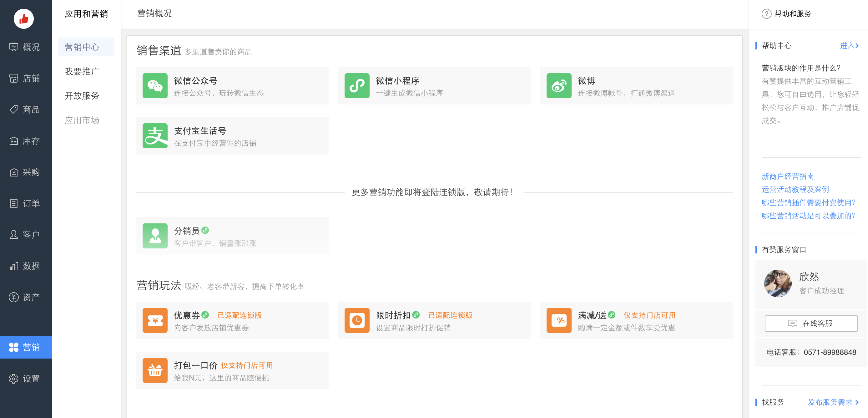The height and width of the screenshot is (418, 868).
Task: Open the 概况 overview icon in sidebar
Action: pos(13,47)
